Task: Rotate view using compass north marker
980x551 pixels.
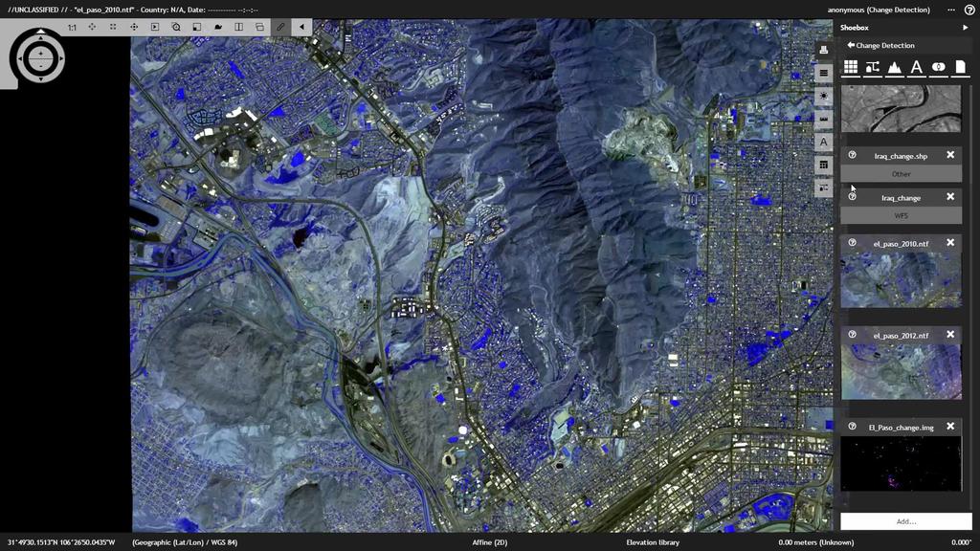Action: click(40, 32)
